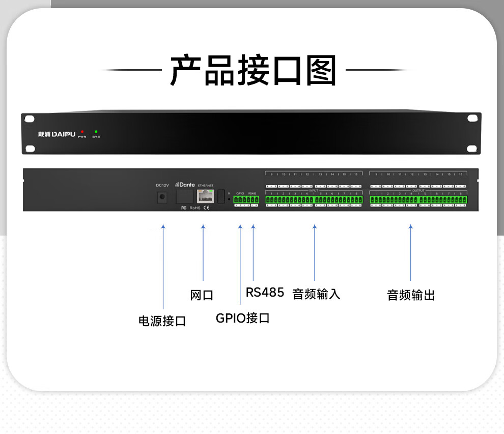The width and height of the screenshot is (504, 434).
Task: Click the green OUTPUT terminal block row
Action: coord(418,200)
